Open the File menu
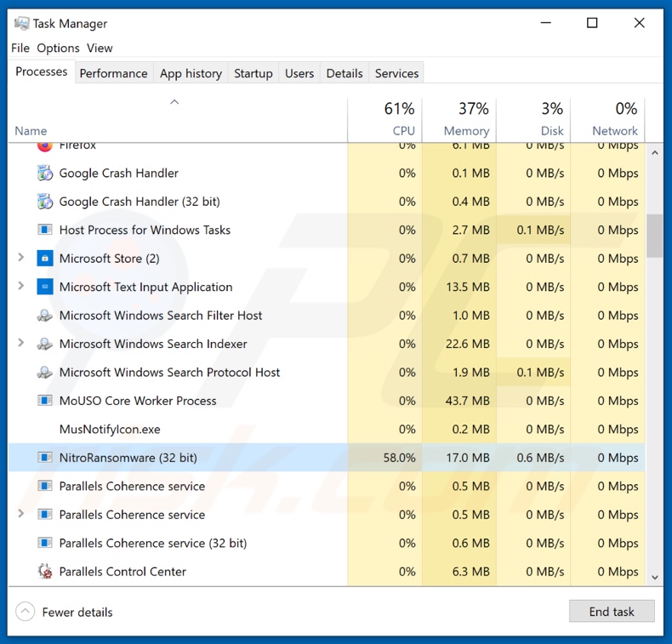This screenshot has width=672, height=644. pos(20,48)
